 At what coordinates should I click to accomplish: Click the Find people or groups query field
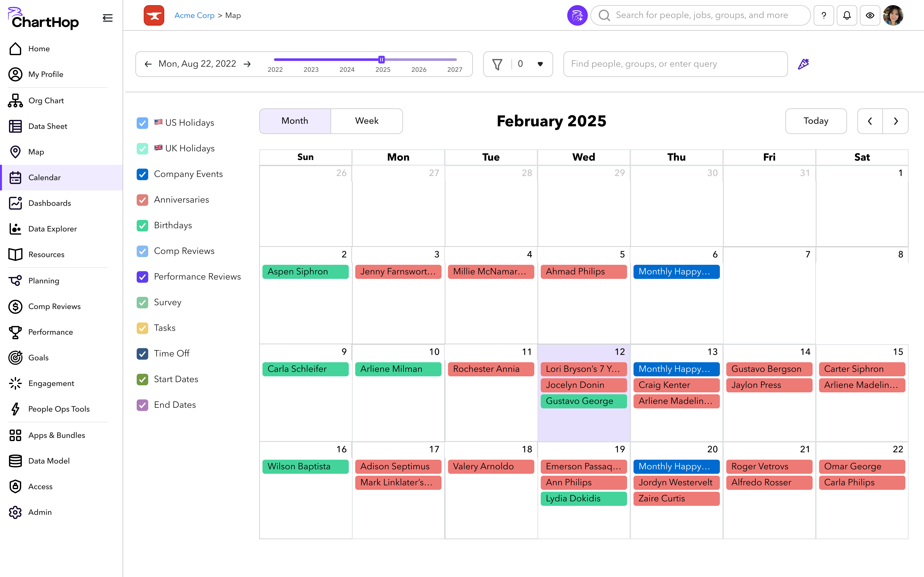click(675, 64)
